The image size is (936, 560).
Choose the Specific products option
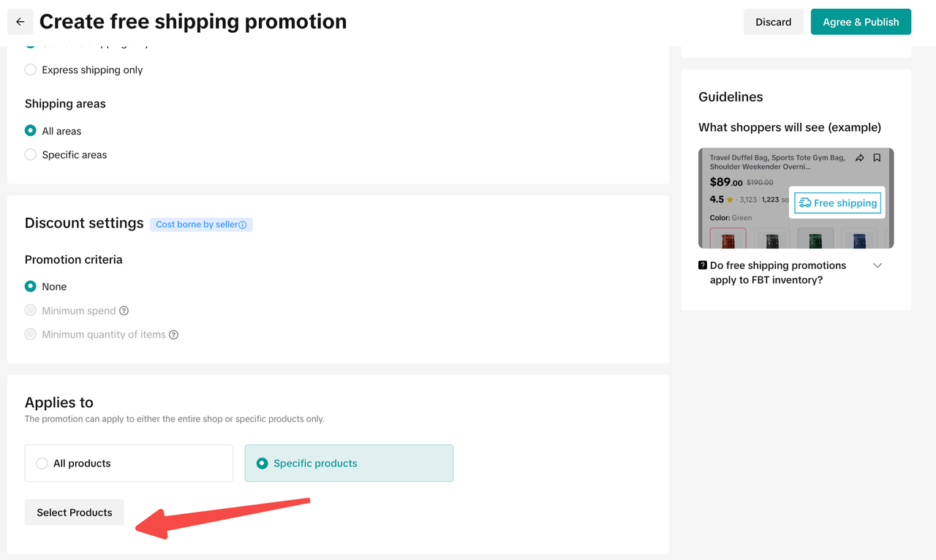pyautogui.click(x=263, y=463)
